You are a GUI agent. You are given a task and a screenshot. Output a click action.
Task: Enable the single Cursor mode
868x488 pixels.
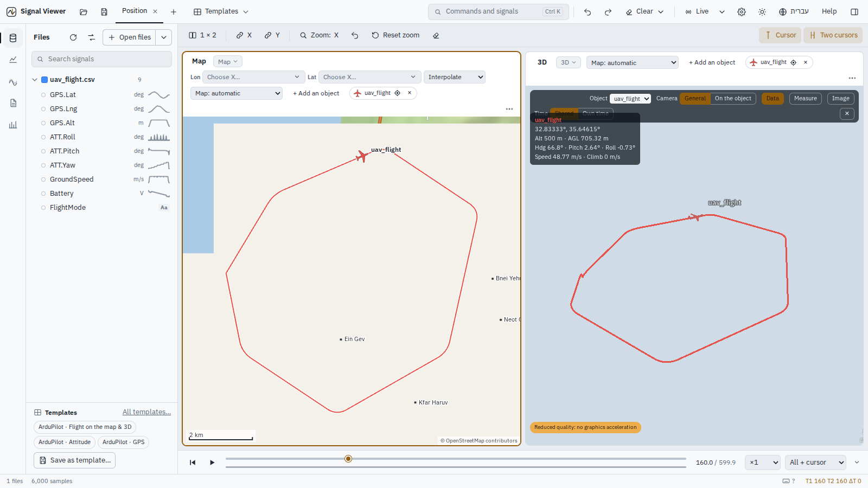(780, 35)
